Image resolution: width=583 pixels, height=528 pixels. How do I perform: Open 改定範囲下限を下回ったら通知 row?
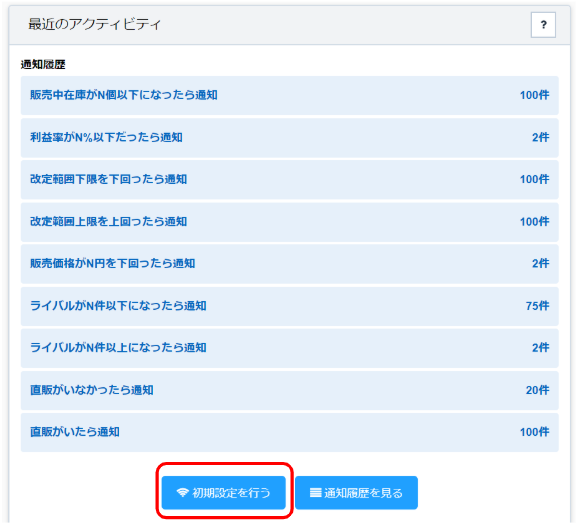point(290,180)
